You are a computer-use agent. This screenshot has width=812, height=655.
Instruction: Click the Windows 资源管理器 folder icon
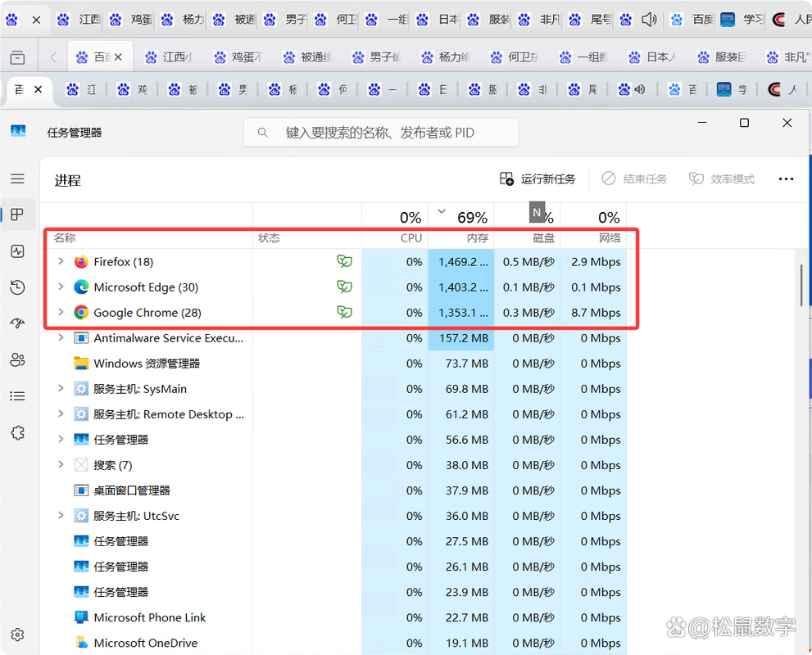point(81,364)
